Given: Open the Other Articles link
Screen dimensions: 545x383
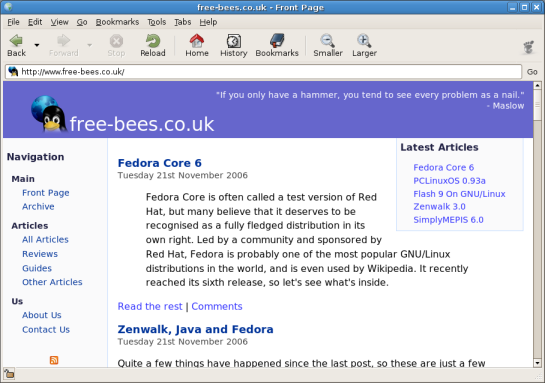Looking at the screenshot, I should click(52, 282).
